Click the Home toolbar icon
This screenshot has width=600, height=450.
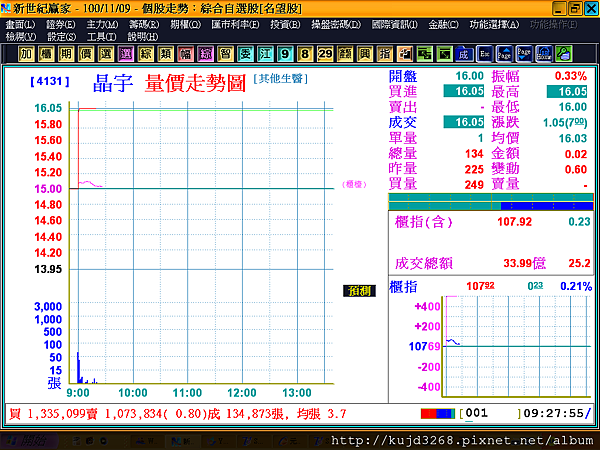pyautogui.click(x=544, y=54)
